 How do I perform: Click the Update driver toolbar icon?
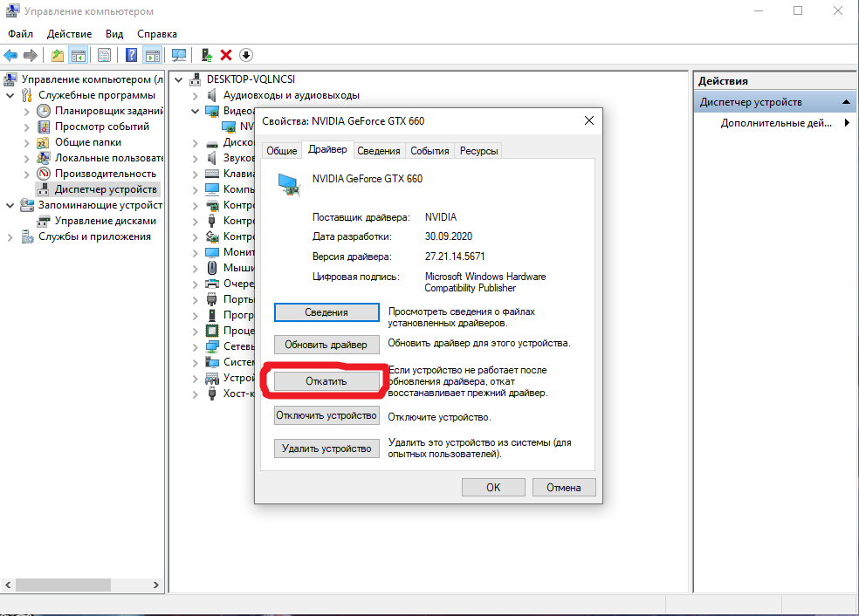click(x=207, y=55)
